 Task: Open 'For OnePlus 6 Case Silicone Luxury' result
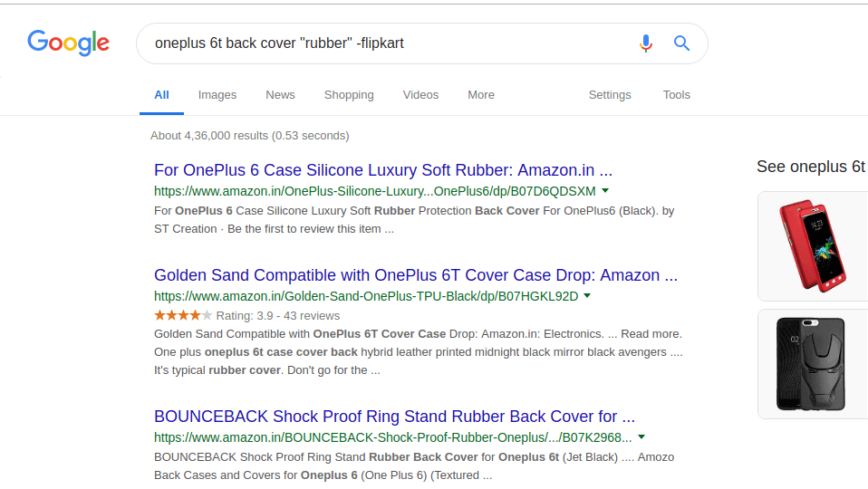(x=383, y=170)
